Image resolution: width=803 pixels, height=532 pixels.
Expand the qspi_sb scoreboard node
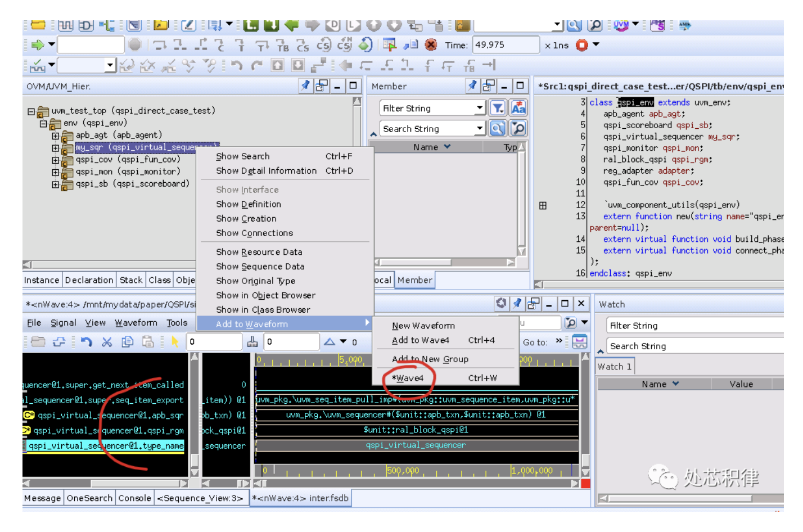55,184
